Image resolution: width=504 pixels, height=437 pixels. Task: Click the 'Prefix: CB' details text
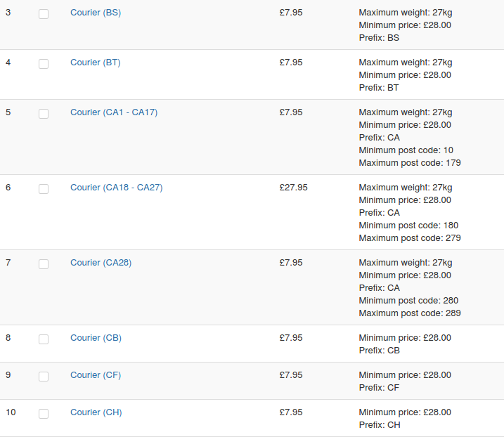click(379, 351)
